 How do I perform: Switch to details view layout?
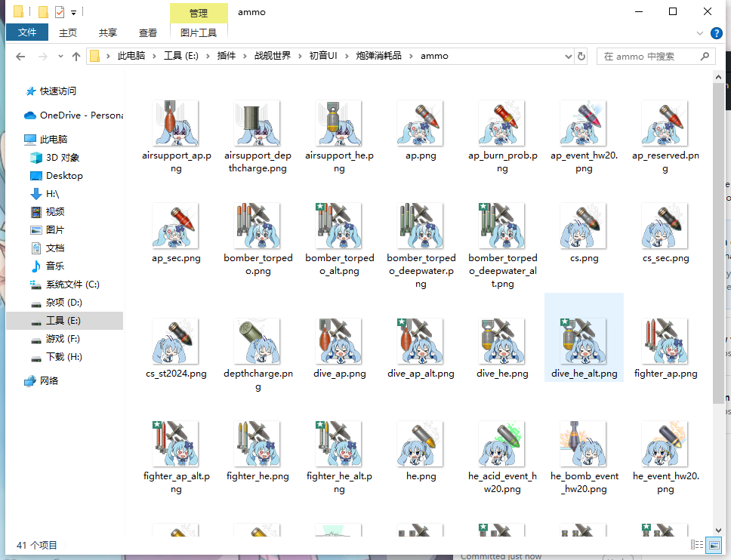click(x=697, y=545)
